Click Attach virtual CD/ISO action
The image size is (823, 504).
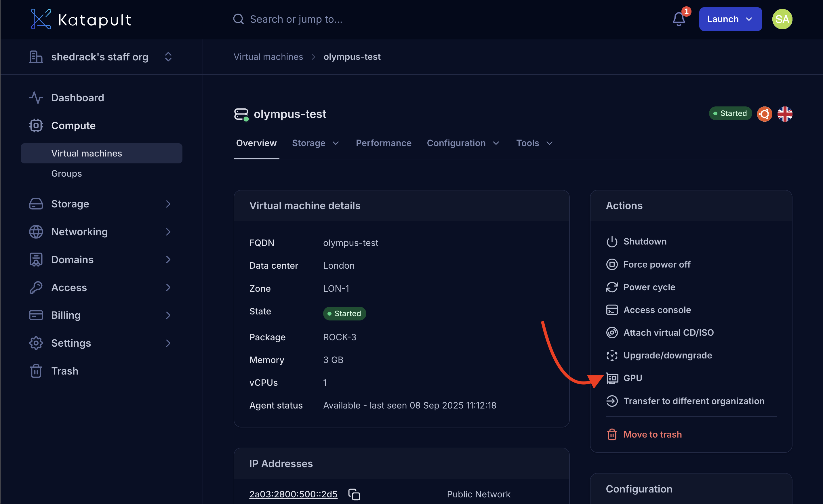(x=668, y=332)
